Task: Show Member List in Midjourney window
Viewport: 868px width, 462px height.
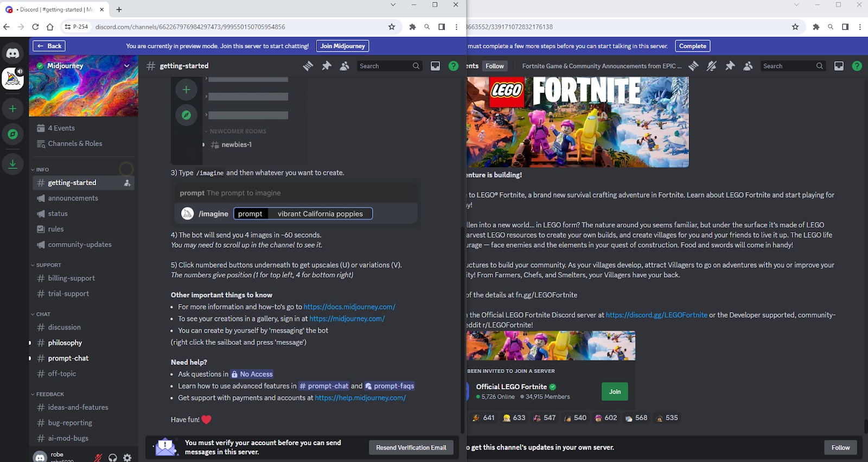Action: coord(344,66)
